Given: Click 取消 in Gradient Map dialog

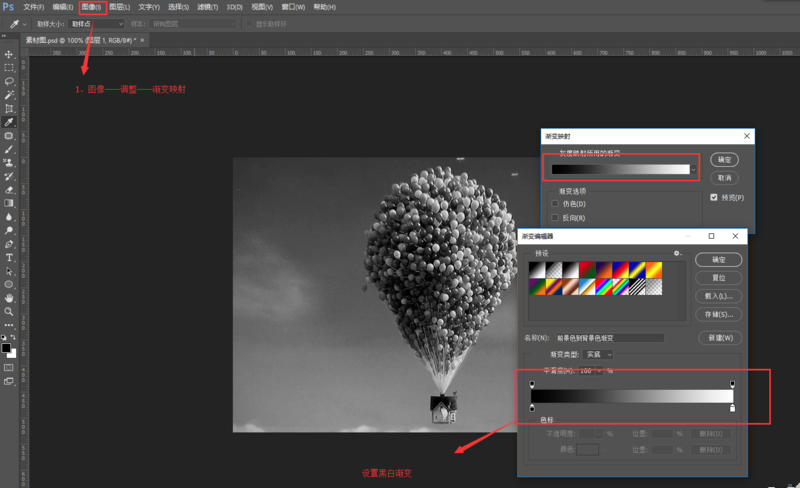Looking at the screenshot, I should 725,178.
